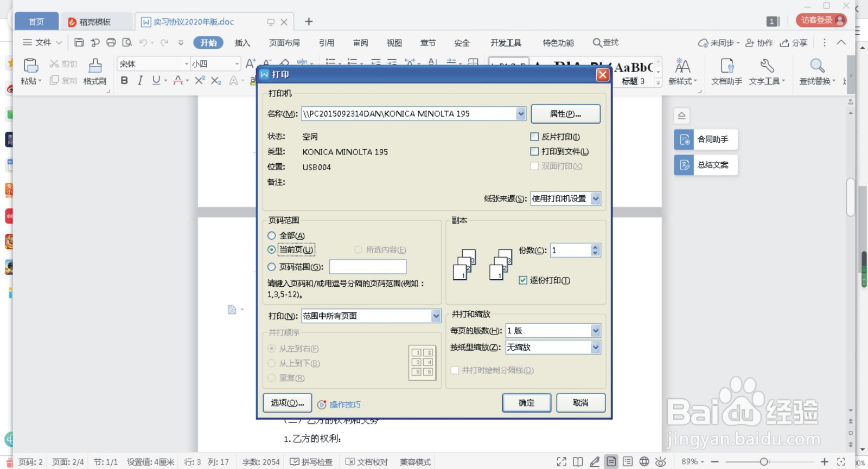Open the View ribbon tab
Viewport: 868px width, 469px height.
tap(394, 43)
